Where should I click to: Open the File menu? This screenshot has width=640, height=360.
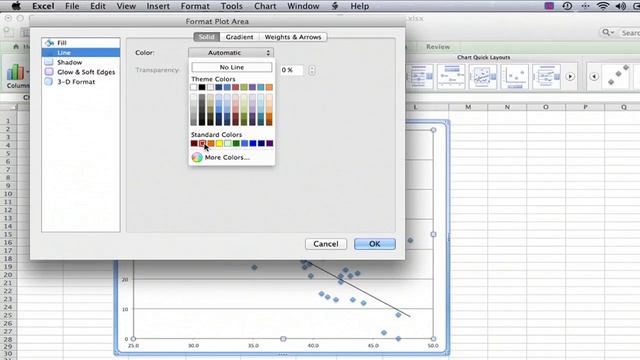coord(72,6)
